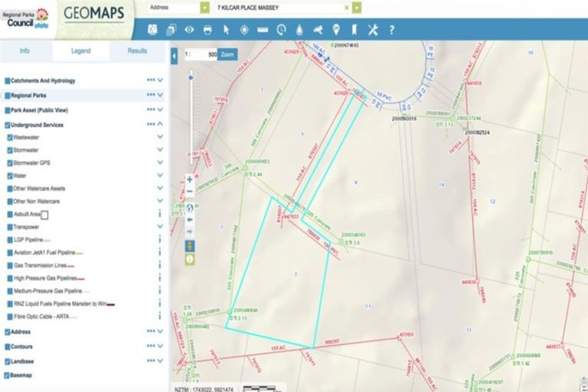This screenshot has height=392, width=588.
Task: Toggle the Contours layer checkbox
Action: pyautogui.click(x=8, y=346)
